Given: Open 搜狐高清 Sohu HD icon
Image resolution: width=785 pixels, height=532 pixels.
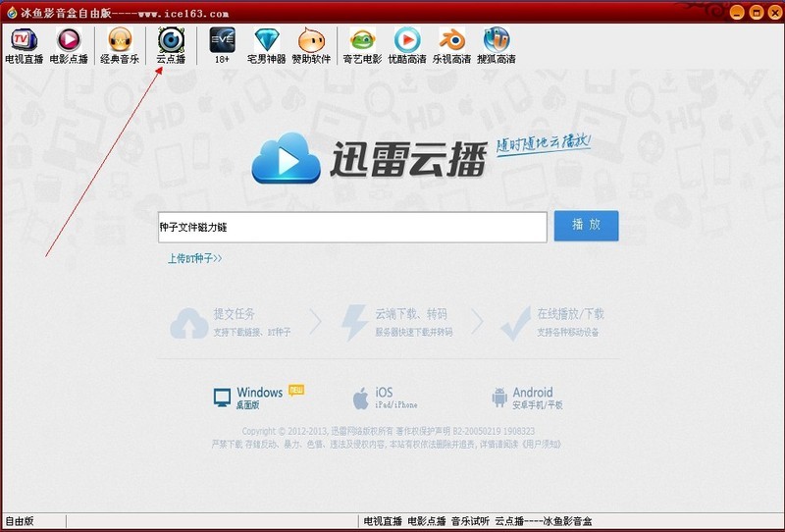Looking at the screenshot, I should point(497,45).
